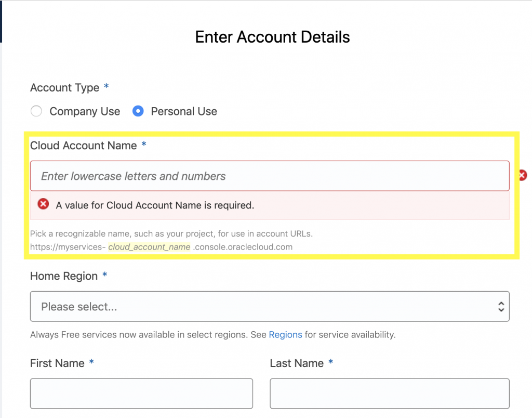The height and width of the screenshot is (418, 532).
Task: Click the Home Region label
Action: point(64,276)
